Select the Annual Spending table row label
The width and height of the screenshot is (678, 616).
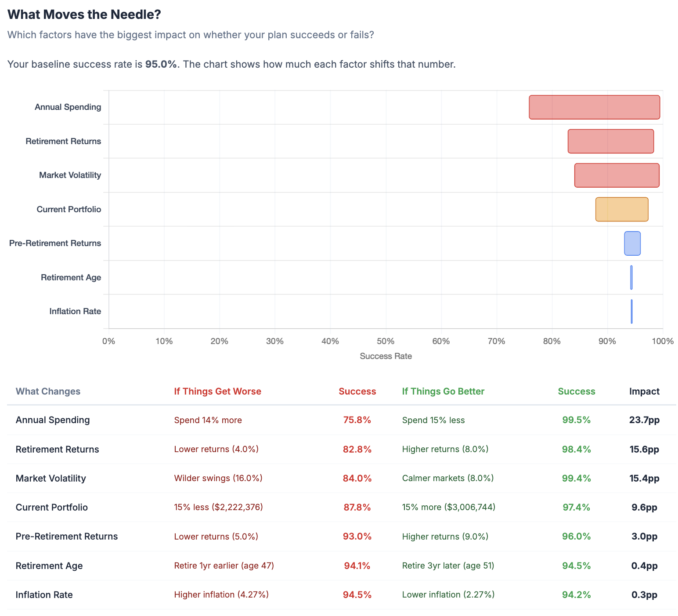point(53,420)
